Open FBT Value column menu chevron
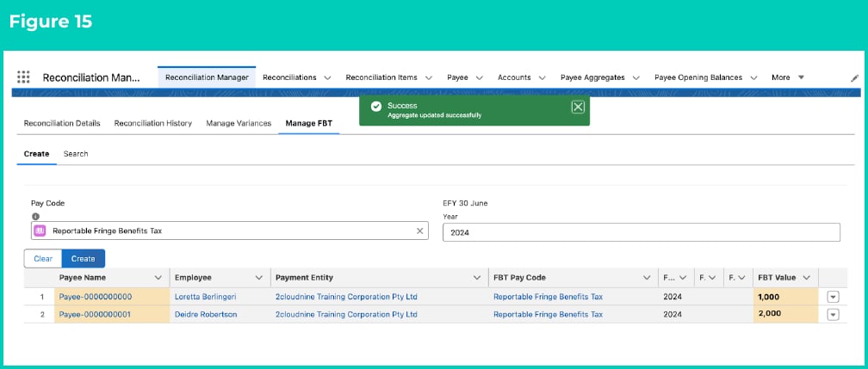 (x=807, y=278)
